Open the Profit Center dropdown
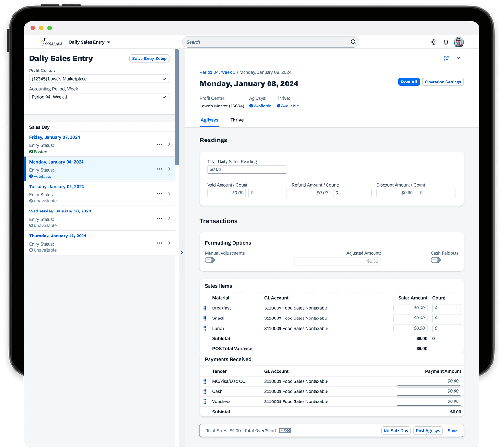 [99, 79]
